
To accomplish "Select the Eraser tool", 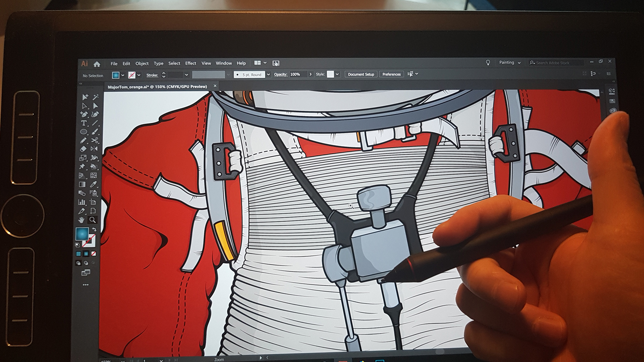I will (x=83, y=149).
